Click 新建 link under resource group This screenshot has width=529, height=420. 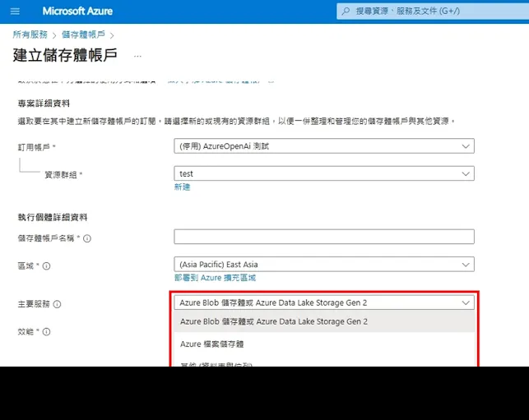[182, 187]
